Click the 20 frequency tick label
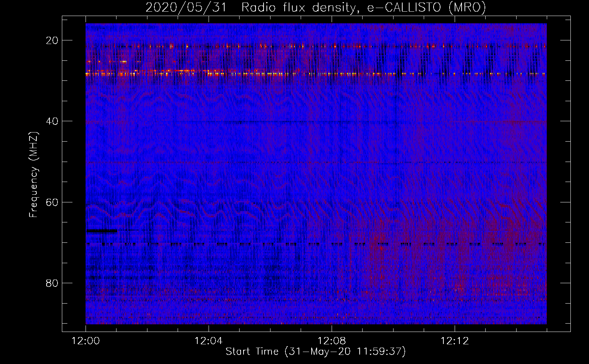 coord(52,40)
